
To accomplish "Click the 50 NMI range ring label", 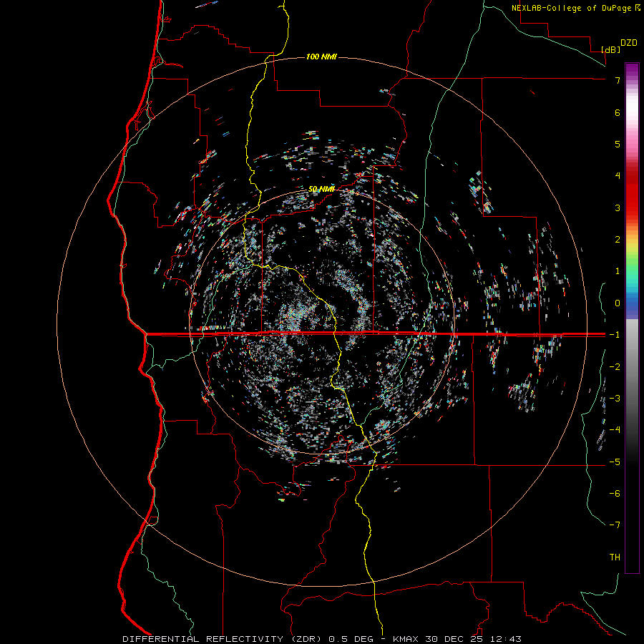I will [321, 189].
